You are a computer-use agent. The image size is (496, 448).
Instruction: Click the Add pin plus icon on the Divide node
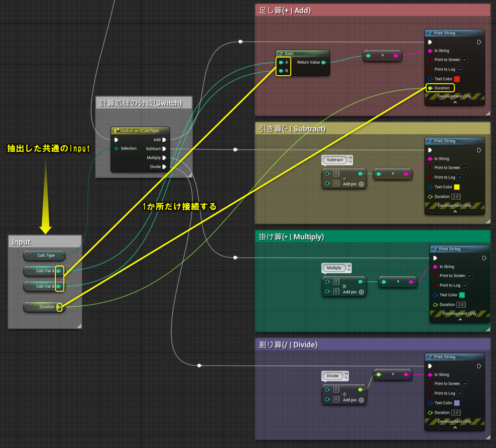(x=361, y=400)
